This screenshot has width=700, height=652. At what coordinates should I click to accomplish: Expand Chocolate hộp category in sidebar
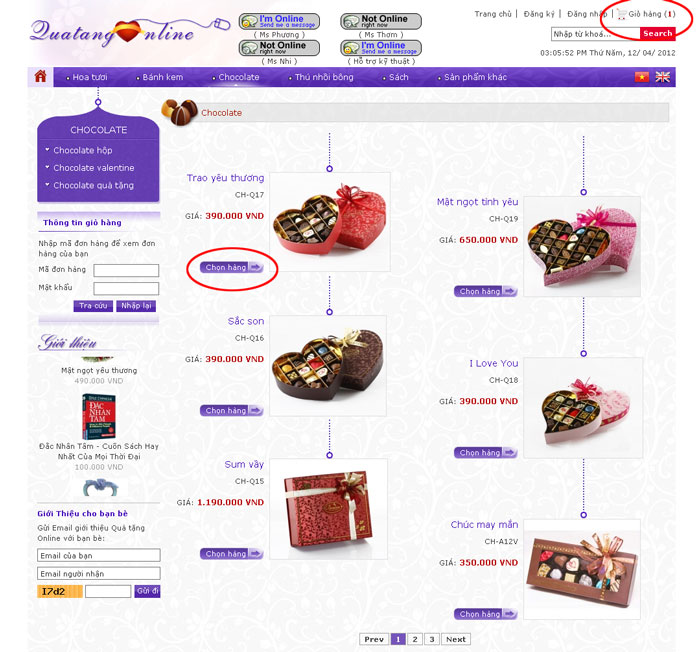(x=83, y=150)
